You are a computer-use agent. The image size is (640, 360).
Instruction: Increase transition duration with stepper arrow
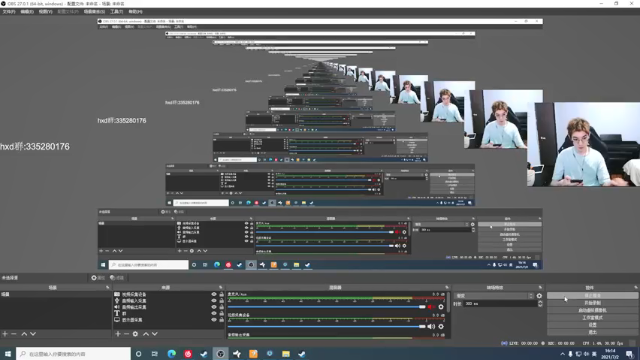point(540,302)
